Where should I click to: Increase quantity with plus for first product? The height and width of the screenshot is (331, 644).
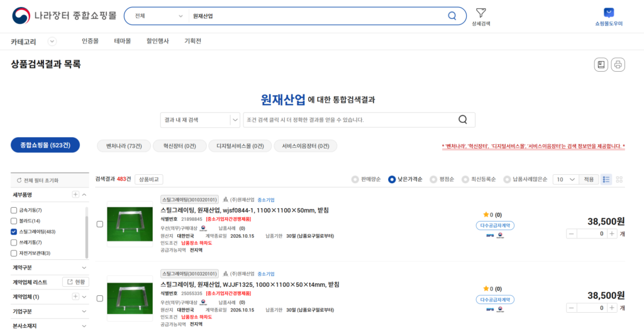(611, 233)
